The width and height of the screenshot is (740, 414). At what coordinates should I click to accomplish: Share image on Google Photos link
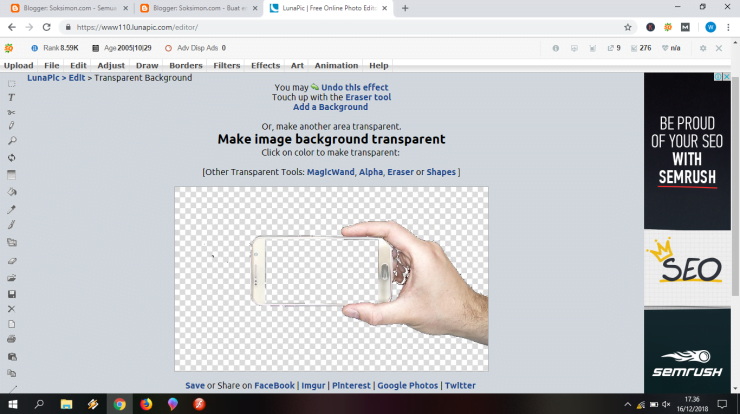(407, 385)
